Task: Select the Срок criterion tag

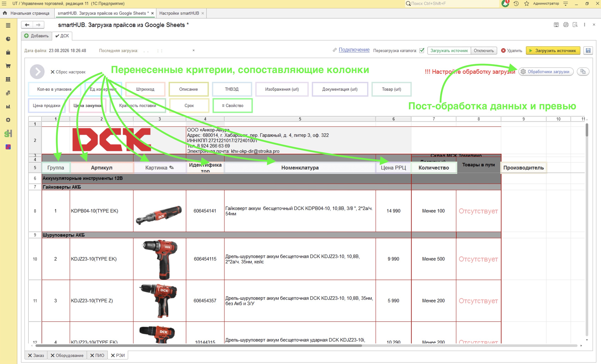Action: click(x=189, y=105)
